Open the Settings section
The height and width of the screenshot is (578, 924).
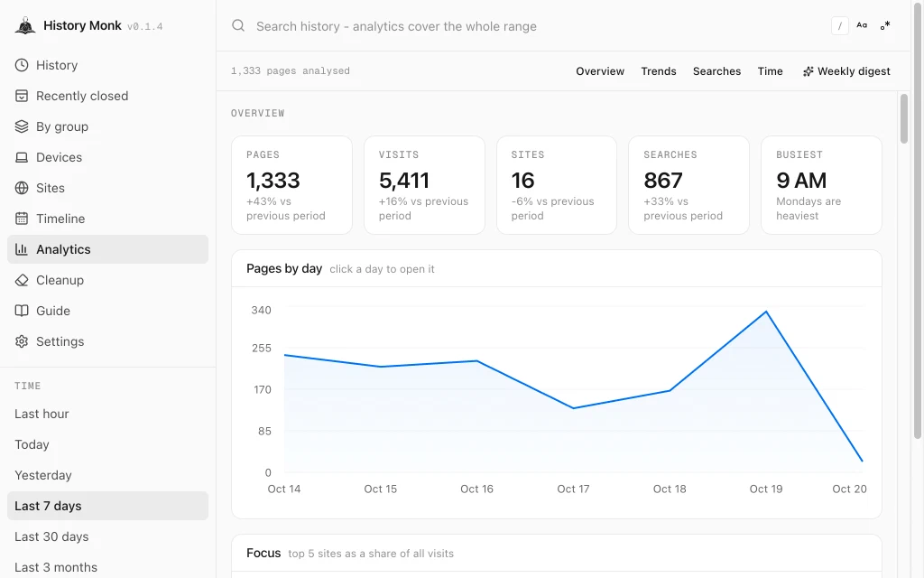pyautogui.click(x=108, y=340)
